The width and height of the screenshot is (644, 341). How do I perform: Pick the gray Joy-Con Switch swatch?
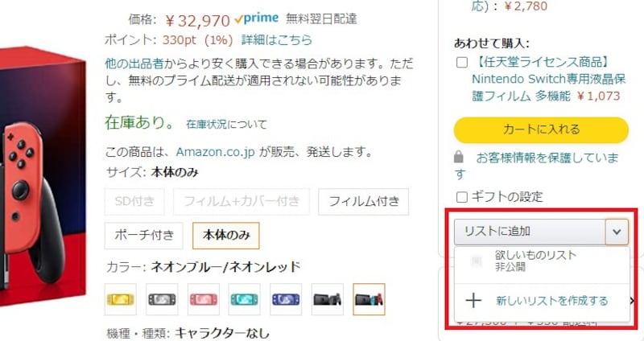tap(328, 299)
